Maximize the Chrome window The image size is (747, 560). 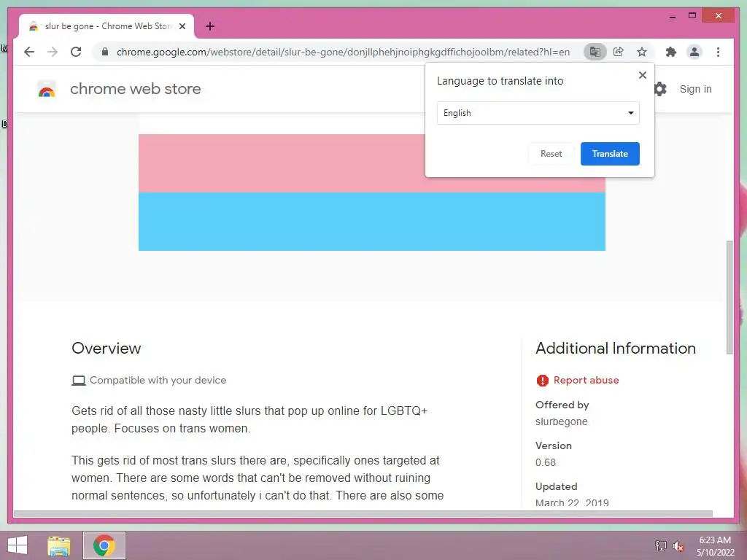(692, 16)
